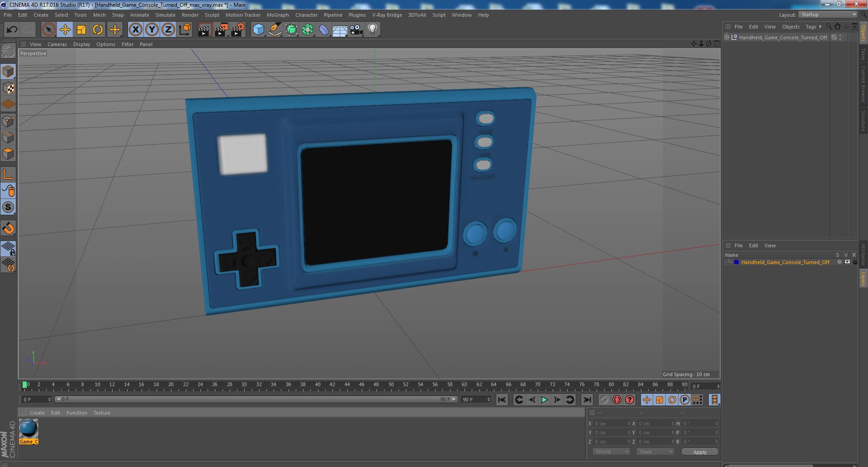Select the spline pen tool
Screen dimensions: 868x467
tap(275, 30)
